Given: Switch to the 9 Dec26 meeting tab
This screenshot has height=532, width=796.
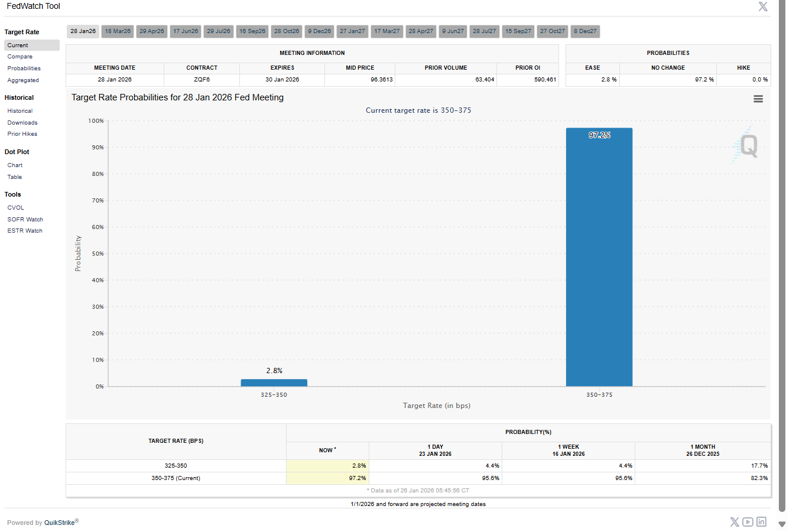Looking at the screenshot, I should tap(319, 31).
